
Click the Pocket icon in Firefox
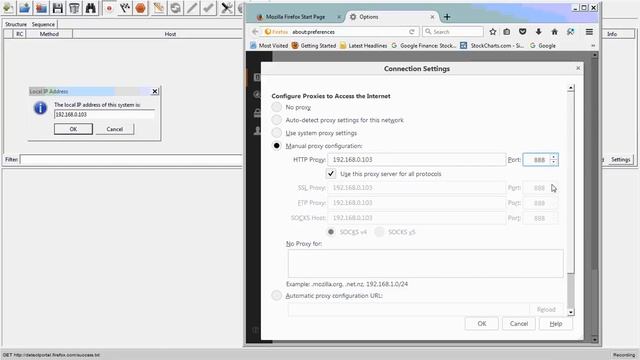(x=522, y=31)
